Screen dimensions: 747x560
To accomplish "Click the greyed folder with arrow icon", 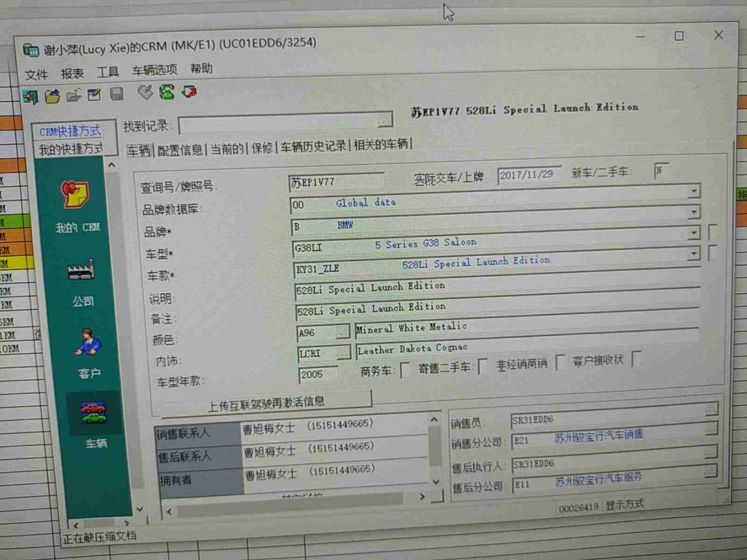I will click(74, 95).
